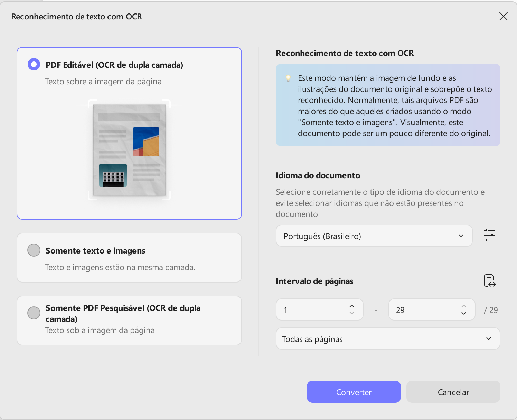Increase end page number
The image size is (517, 420).
pyautogui.click(x=464, y=306)
